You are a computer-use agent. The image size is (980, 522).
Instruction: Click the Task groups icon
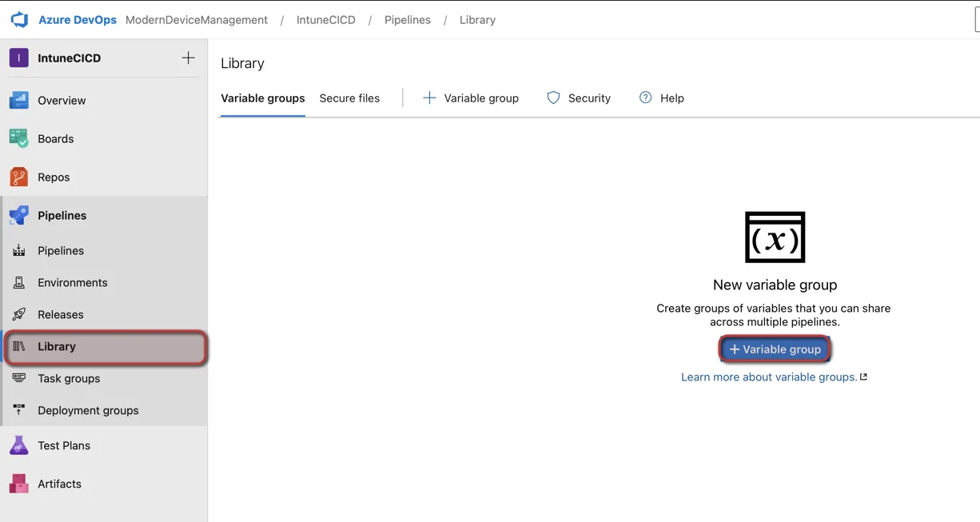tap(19, 378)
